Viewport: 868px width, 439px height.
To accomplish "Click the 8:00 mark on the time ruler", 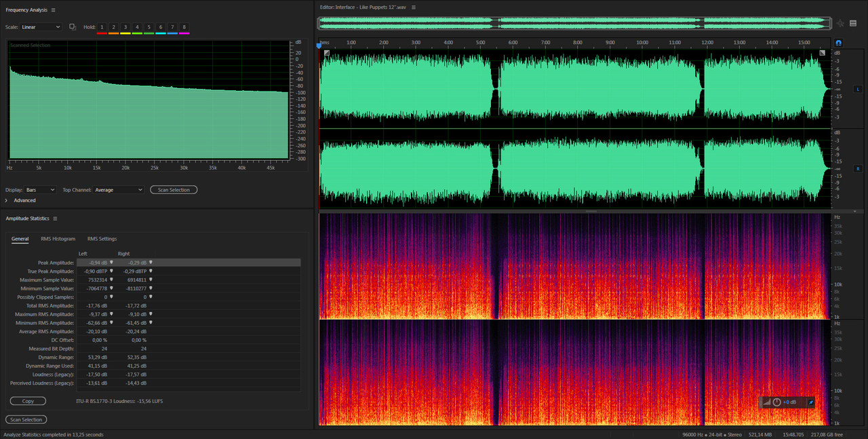I will click(x=578, y=43).
